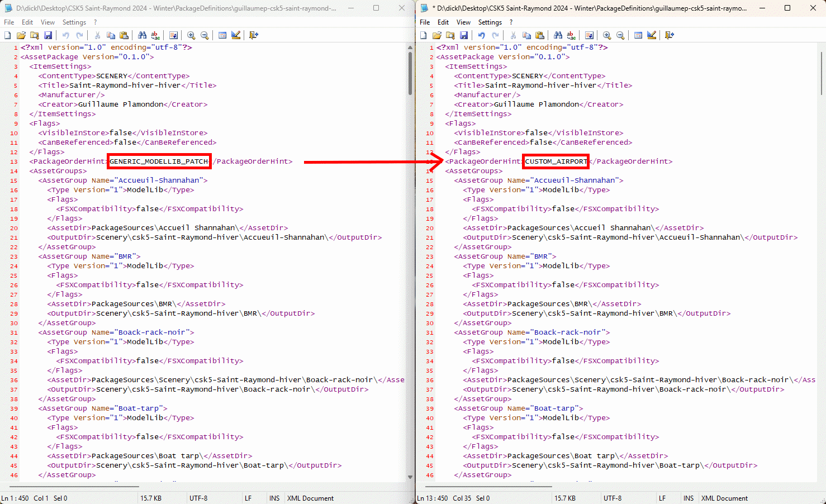
Task: Toggle INS insert mode in right status bar
Action: (x=689, y=498)
